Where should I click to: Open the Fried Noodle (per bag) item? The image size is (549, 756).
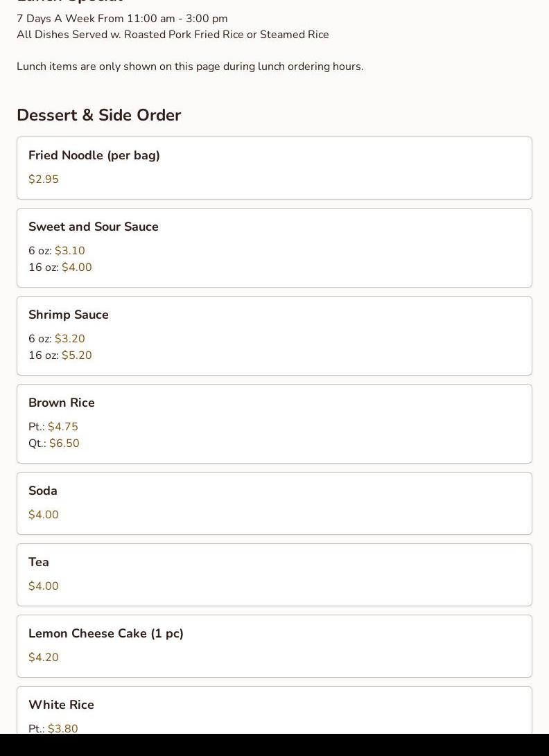tap(94, 156)
